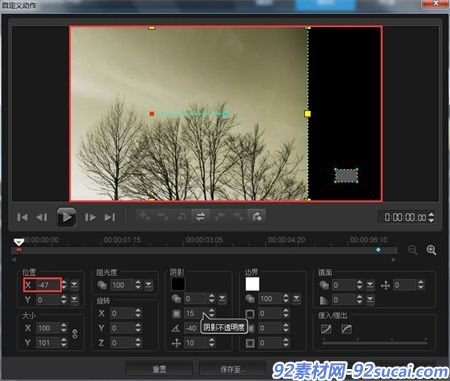Screen dimensions: 450x381
Task: Enable the ease out button
Action: click(347, 329)
